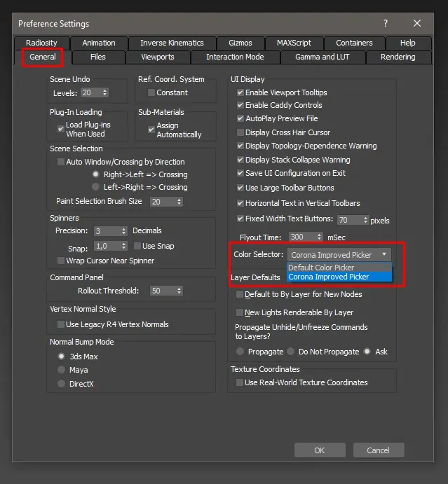Click the question mark help icon in title bar
This screenshot has height=484, width=448.
point(385,23)
